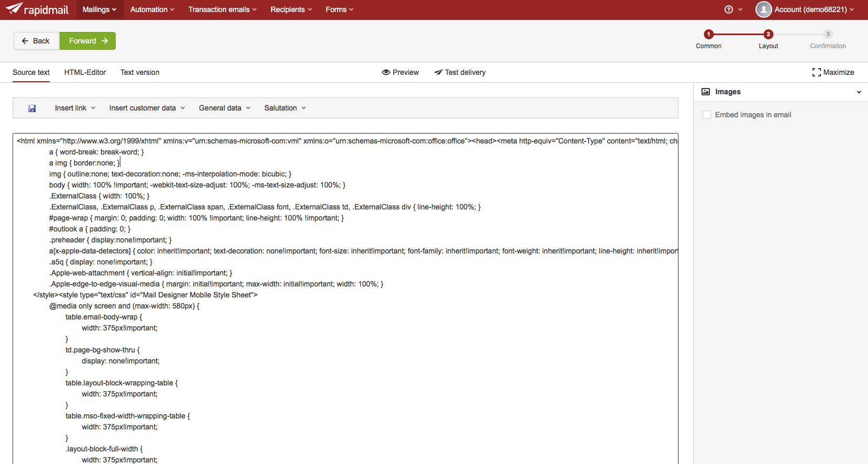Click the Test delivery paper plane icon
868x464 pixels.
[x=438, y=72]
